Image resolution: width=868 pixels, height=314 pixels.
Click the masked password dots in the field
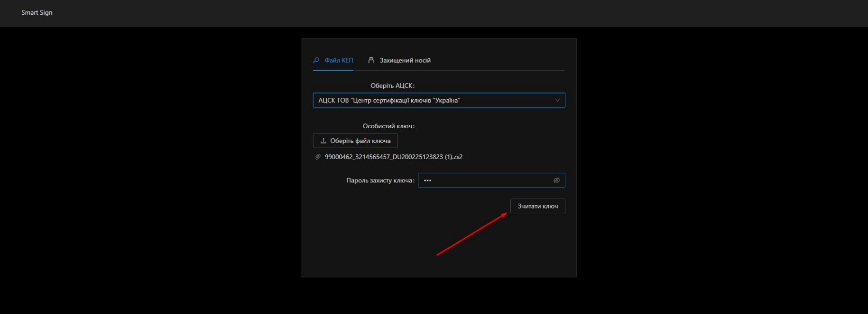pyautogui.click(x=427, y=181)
